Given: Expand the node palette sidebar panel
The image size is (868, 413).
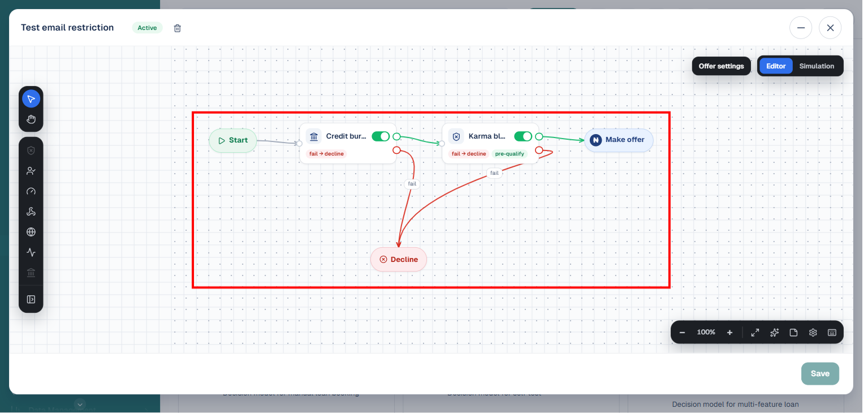Looking at the screenshot, I should click(x=31, y=299).
